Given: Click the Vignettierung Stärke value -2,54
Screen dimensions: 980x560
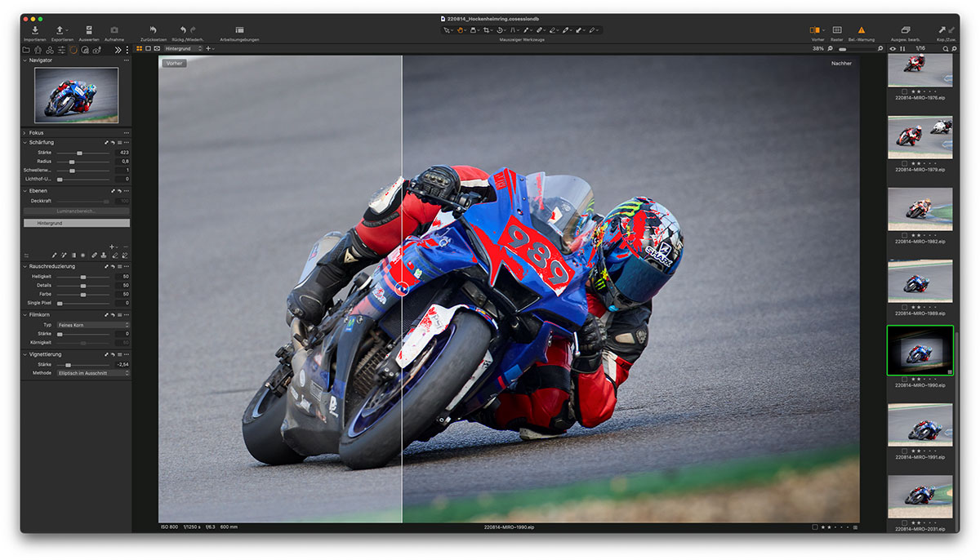Looking at the screenshot, I should click(122, 365).
